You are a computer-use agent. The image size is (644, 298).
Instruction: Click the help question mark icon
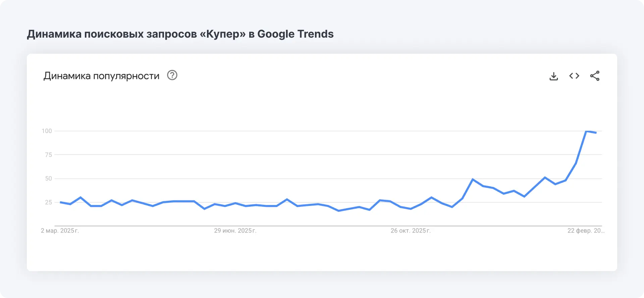click(172, 75)
